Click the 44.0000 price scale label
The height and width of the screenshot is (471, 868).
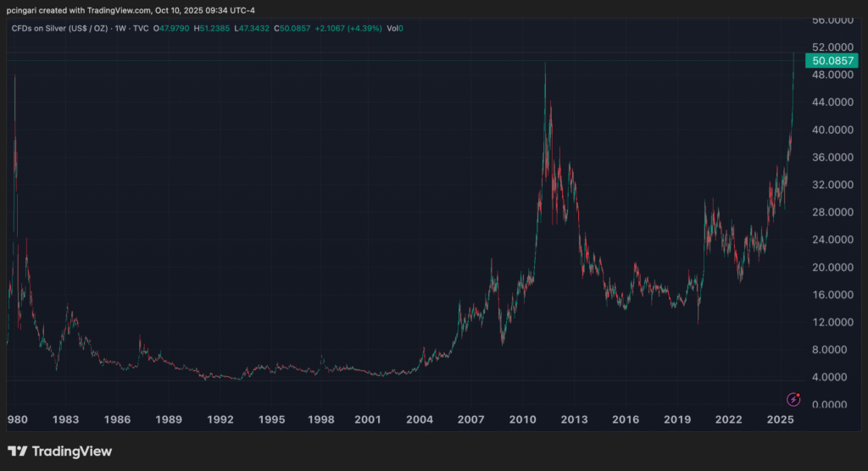pyautogui.click(x=831, y=103)
